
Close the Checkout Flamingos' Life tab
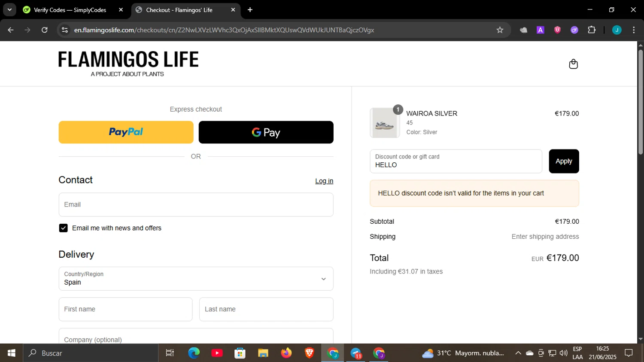pos(233,10)
